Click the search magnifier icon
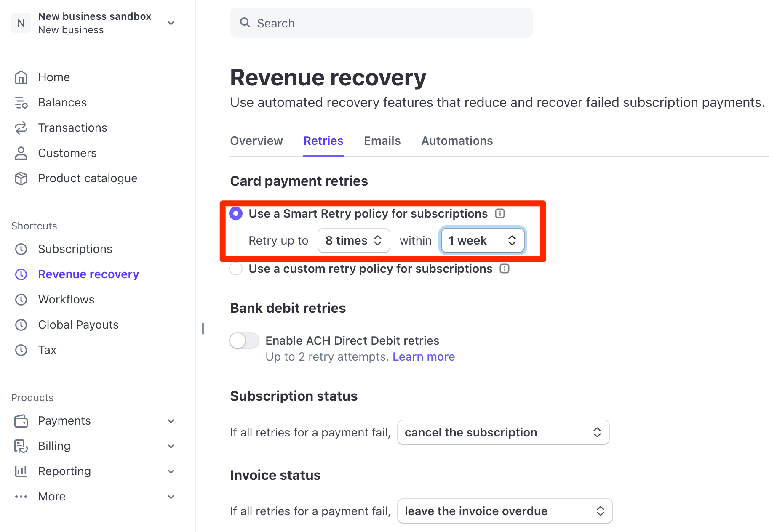The image size is (769, 532). pyautogui.click(x=245, y=23)
